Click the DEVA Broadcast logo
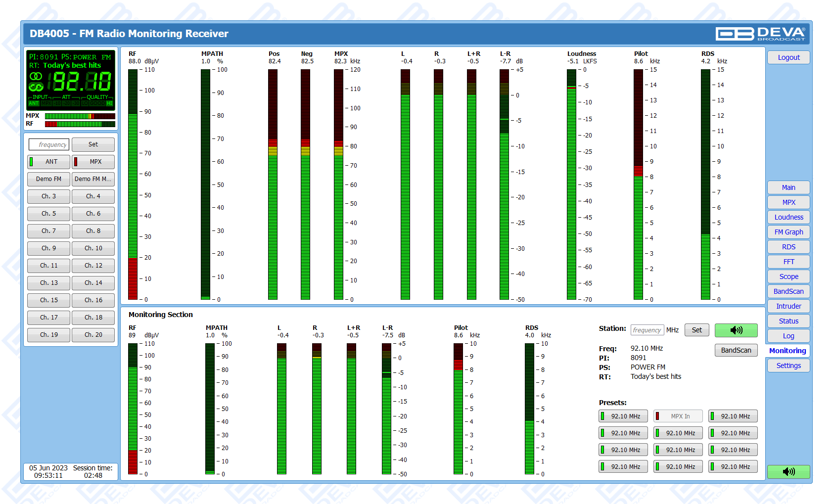The image size is (833, 504). [760, 34]
